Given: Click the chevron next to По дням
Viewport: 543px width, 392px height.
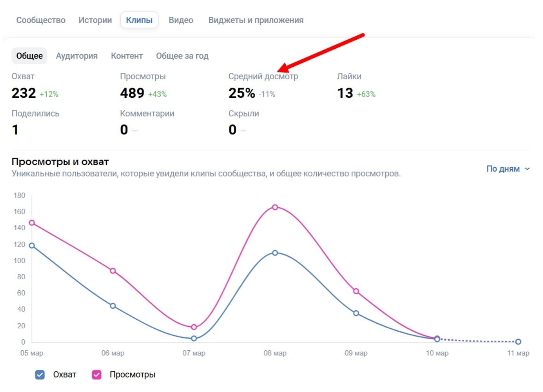Looking at the screenshot, I should tap(527, 169).
